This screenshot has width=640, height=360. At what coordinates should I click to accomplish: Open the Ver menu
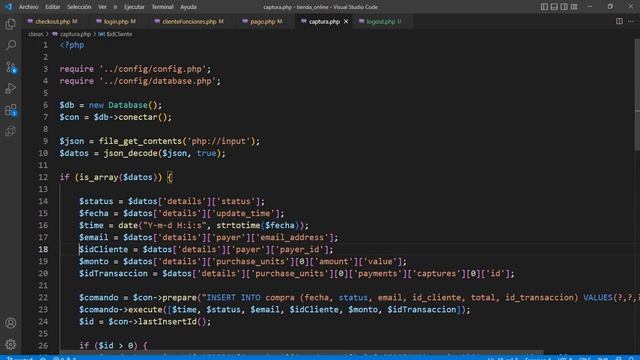pyautogui.click(x=102, y=7)
